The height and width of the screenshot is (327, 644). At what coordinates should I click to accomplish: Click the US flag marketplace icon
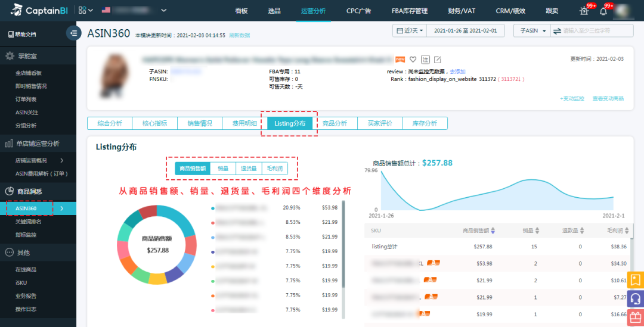pos(106,10)
